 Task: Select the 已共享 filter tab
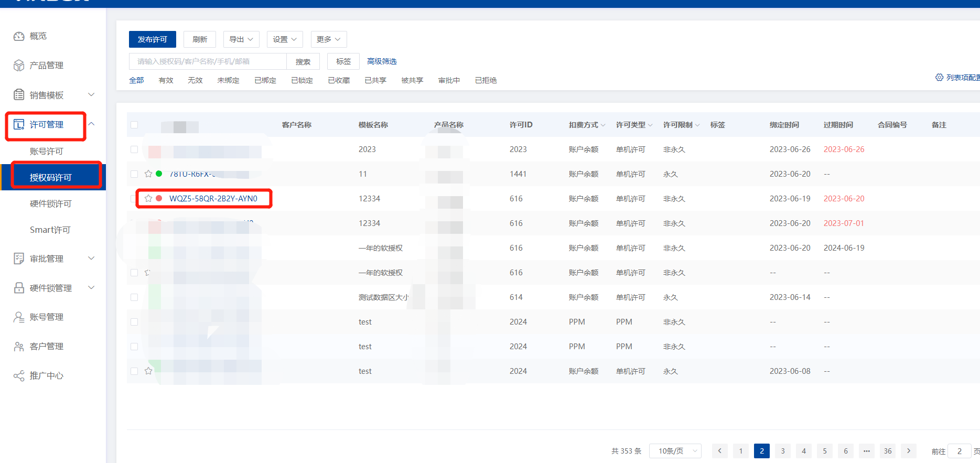[x=375, y=80]
